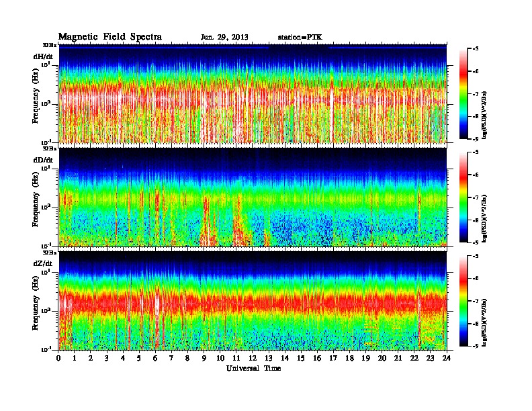Click the "32Hz" label atop the dH/dt panel
This screenshot has height=411, width=532.
pos(50,45)
